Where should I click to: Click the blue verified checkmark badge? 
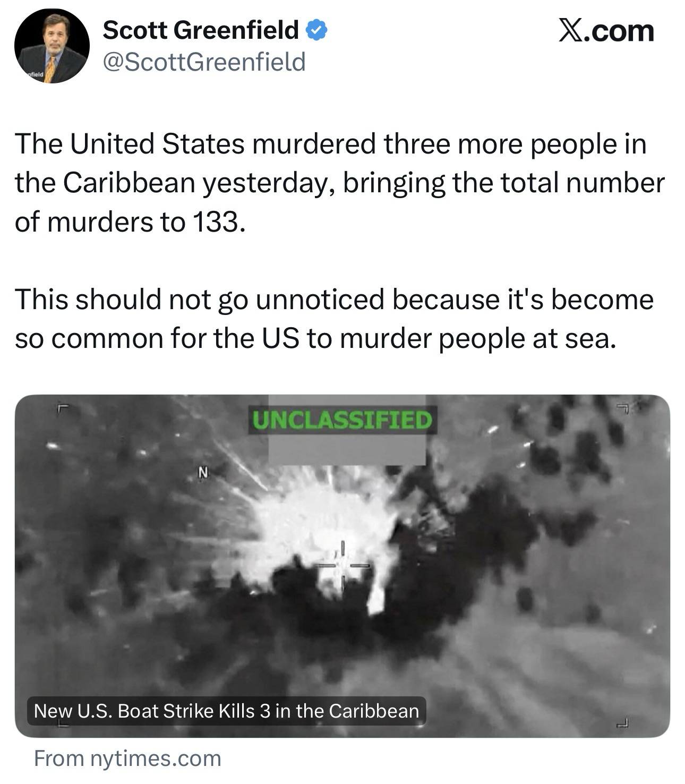click(x=317, y=30)
